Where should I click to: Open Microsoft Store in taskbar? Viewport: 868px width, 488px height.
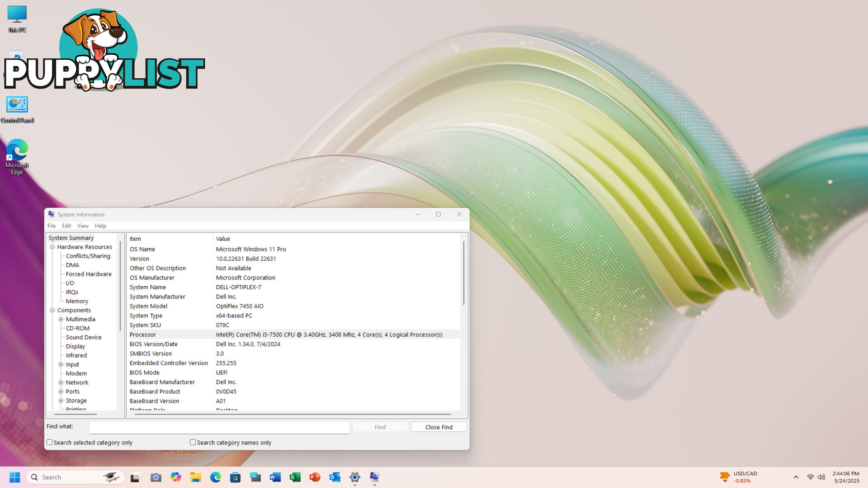pos(235,477)
